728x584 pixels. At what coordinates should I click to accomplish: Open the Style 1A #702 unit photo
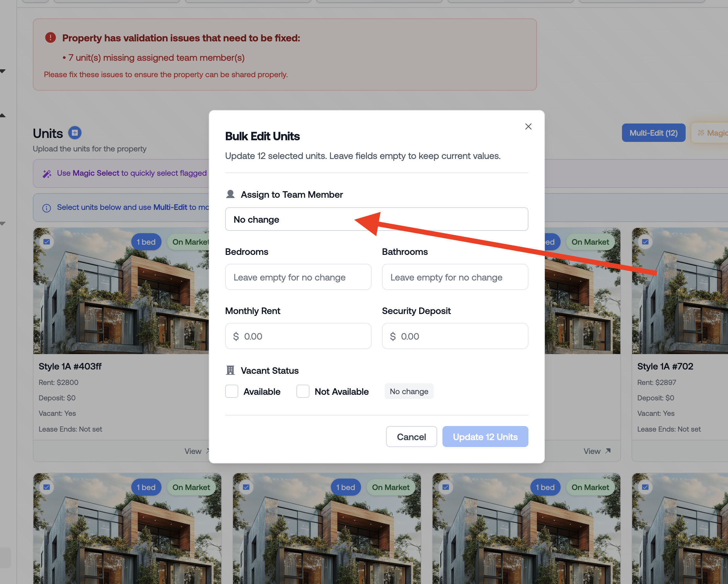[x=680, y=291]
